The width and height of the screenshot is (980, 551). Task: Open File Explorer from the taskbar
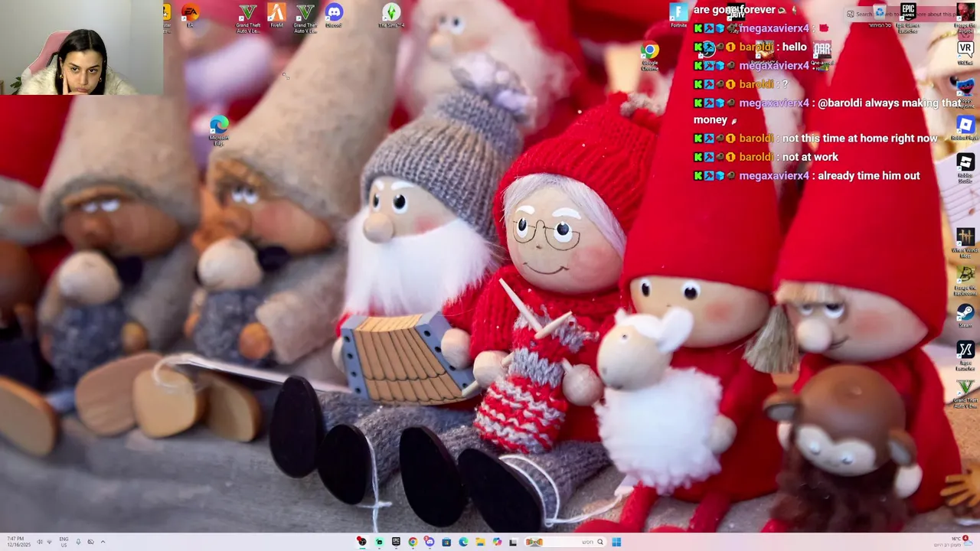point(480,542)
